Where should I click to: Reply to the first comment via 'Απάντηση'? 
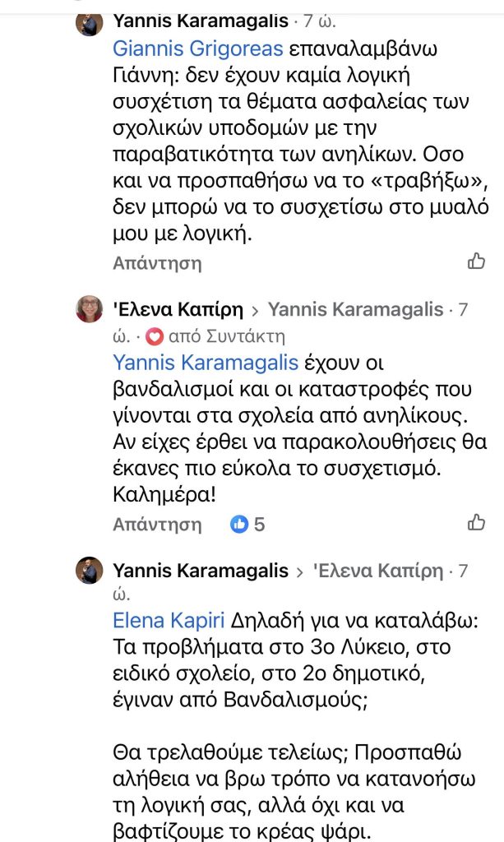157,263
